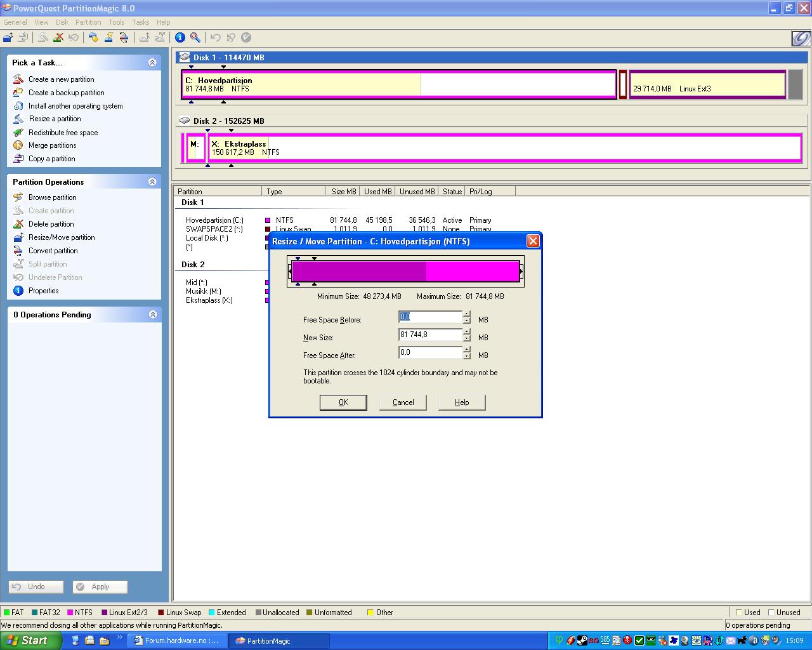Click the Help button in the resize dialog
The width and height of the screenshot is (812, 650).
point(462,402)
